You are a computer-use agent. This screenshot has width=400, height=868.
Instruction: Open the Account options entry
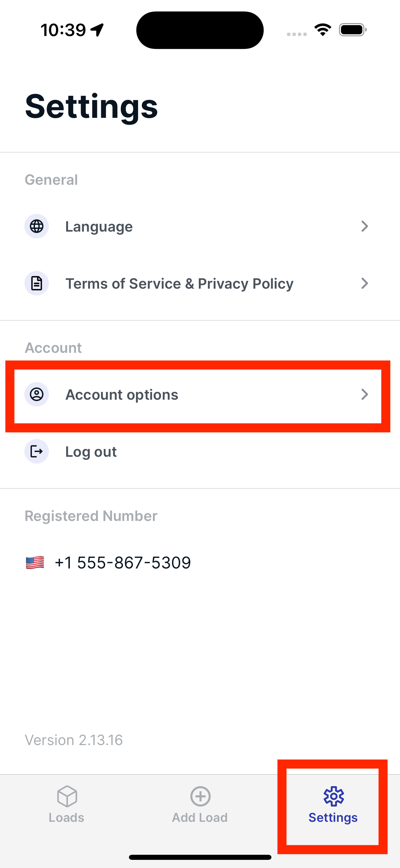[x=122, y=395]
